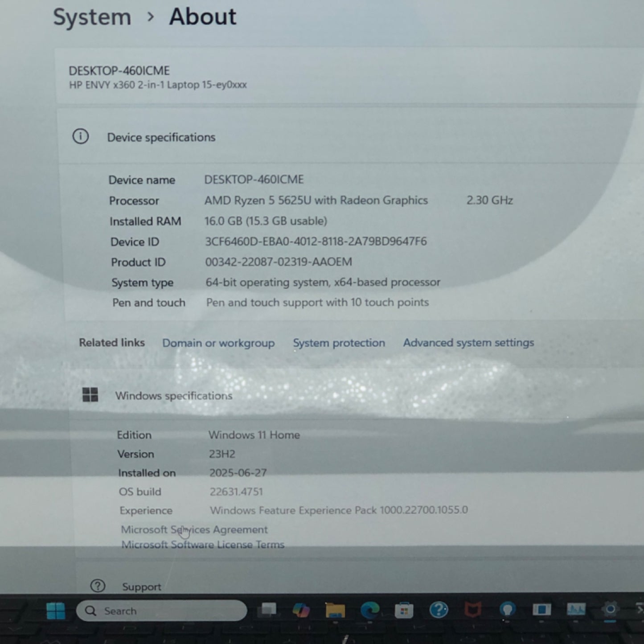Select the 16.0 GB installed RAM value
Screen dimensions: 644x644
266,221
